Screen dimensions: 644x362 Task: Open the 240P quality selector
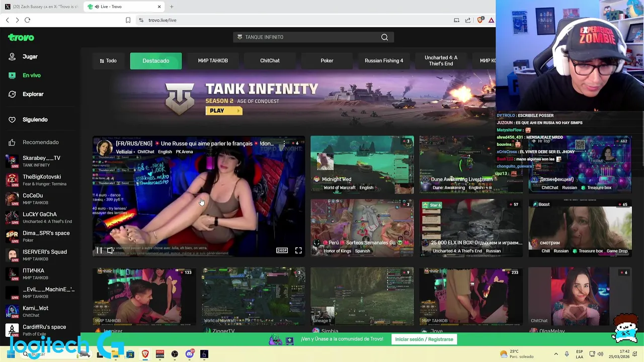point(282,250)
